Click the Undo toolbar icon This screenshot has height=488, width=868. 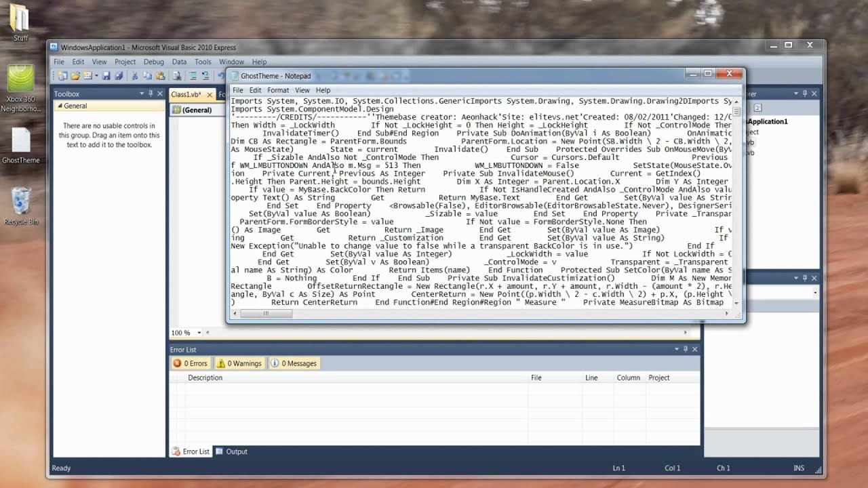(220, 75)
